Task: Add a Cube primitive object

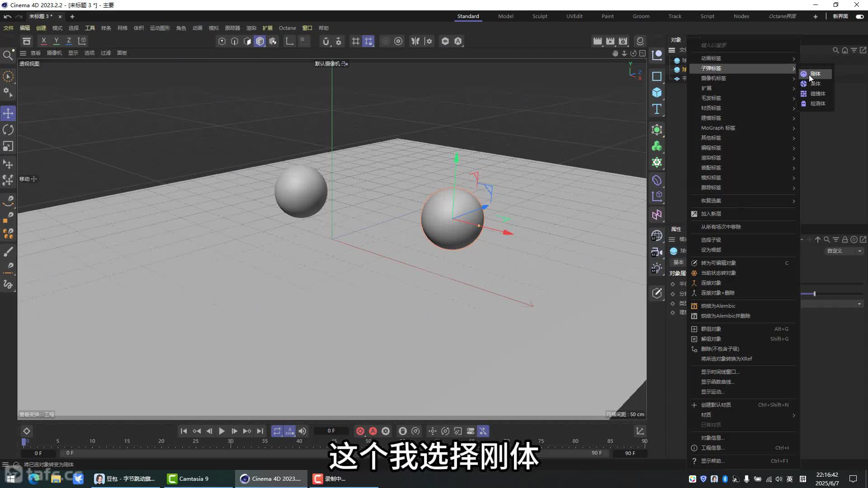Action: tap(657, 93)
